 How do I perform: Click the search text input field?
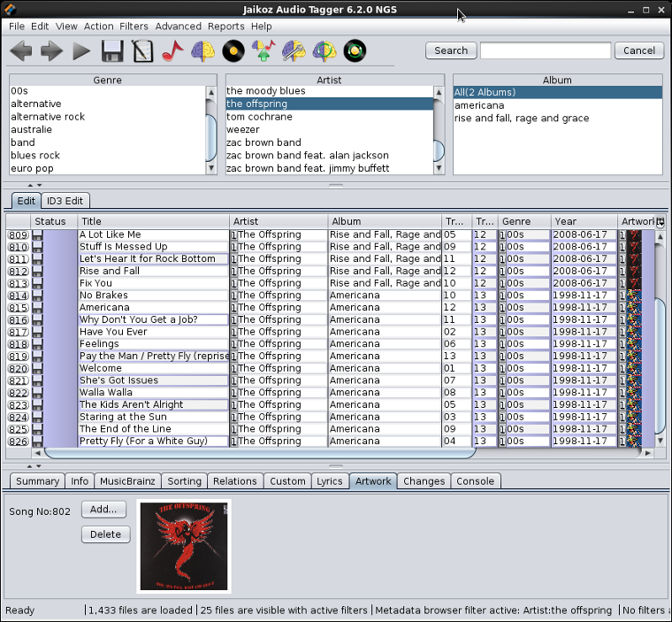click(545, 50)
